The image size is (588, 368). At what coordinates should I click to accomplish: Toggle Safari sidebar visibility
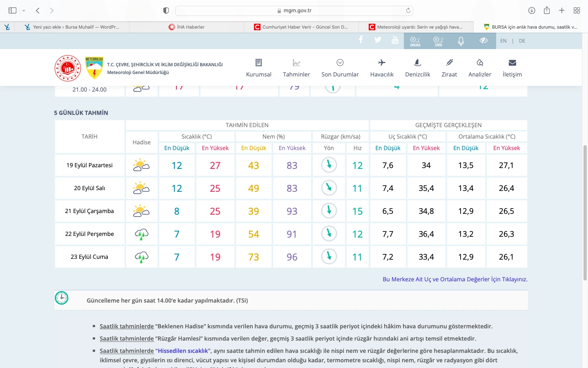pyautogui.click(x=13, y=11)
